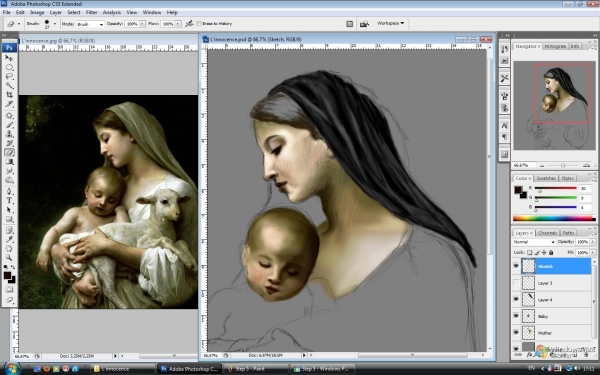Image resolution: width=600 pixels, height=375 pixels.
Task: Open the Character panel icon
Action: tap(504, 126)
